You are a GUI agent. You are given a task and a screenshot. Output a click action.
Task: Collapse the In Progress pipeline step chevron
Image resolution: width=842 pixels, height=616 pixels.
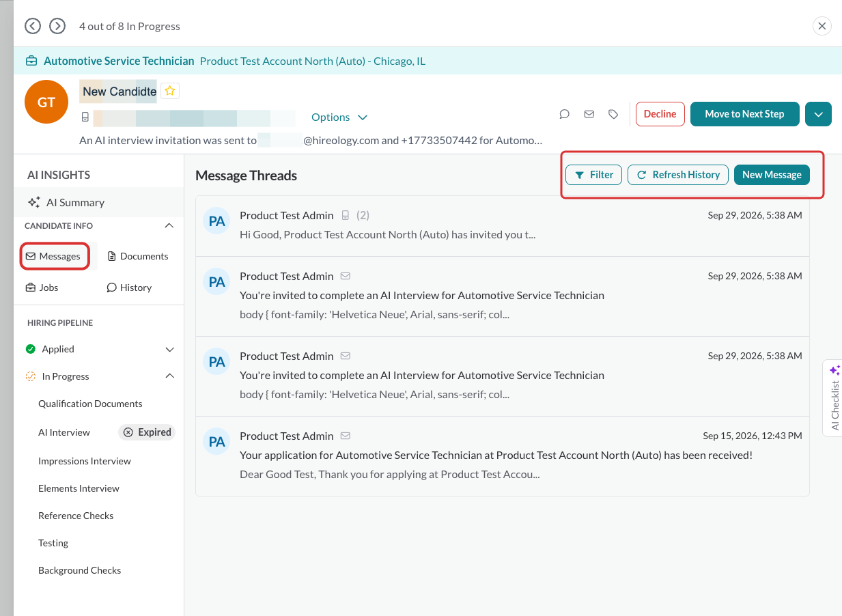170,376
